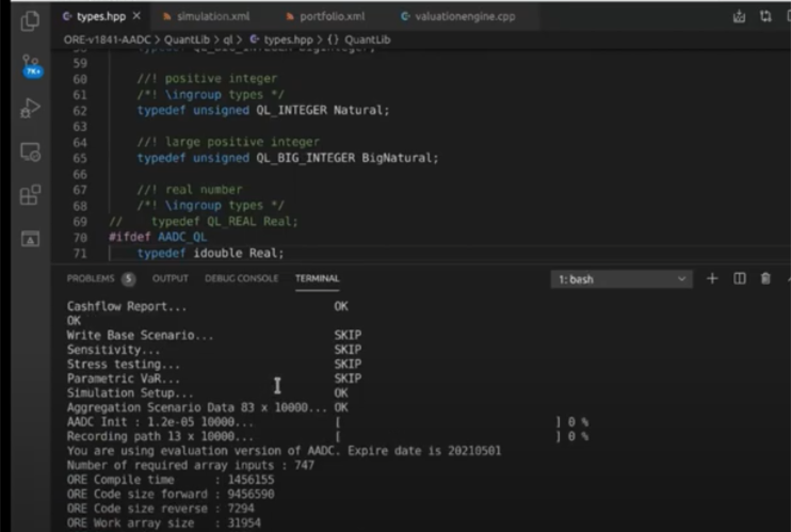Open the Explorer view in activity bar
Image resolution: width=791 pixels, height=532 pixels.
pos(30,21)
